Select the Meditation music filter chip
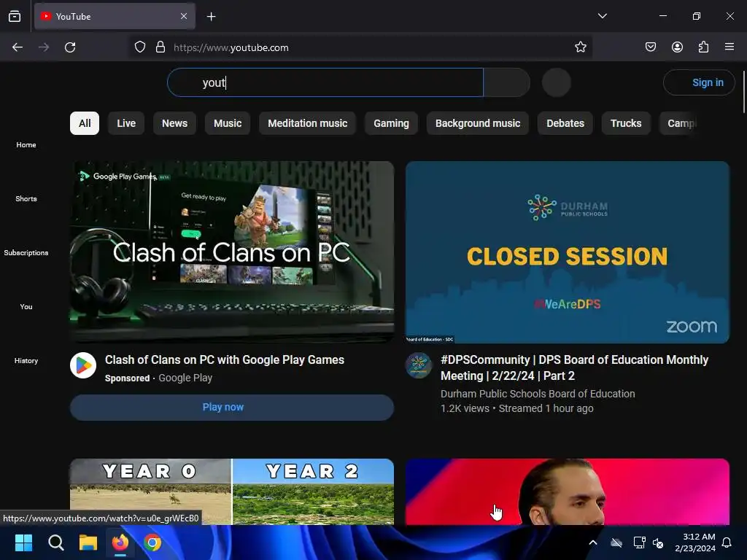747x560 pixels. [x=307, y=123]
